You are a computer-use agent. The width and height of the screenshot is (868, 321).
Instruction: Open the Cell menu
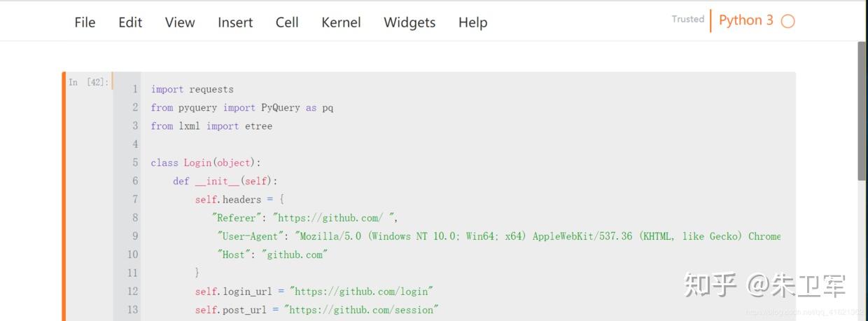coord(287,22)
